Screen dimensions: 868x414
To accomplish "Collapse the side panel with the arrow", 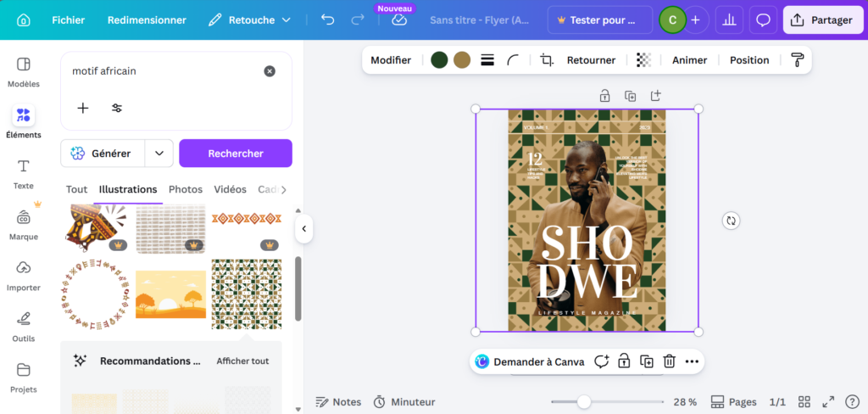I will point(303,228).
